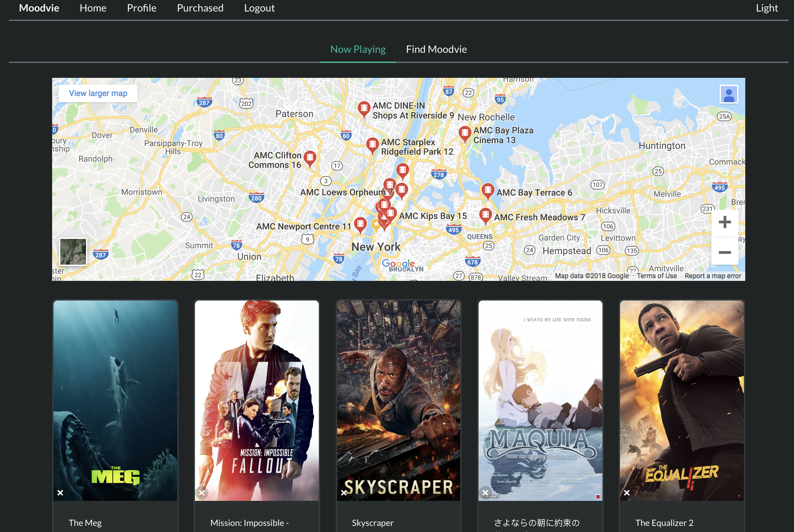Open the Mission: Impossible Fallout poster
Image resolution: width=794 pixels, height=532 pixels.
(x=257, y=400)
